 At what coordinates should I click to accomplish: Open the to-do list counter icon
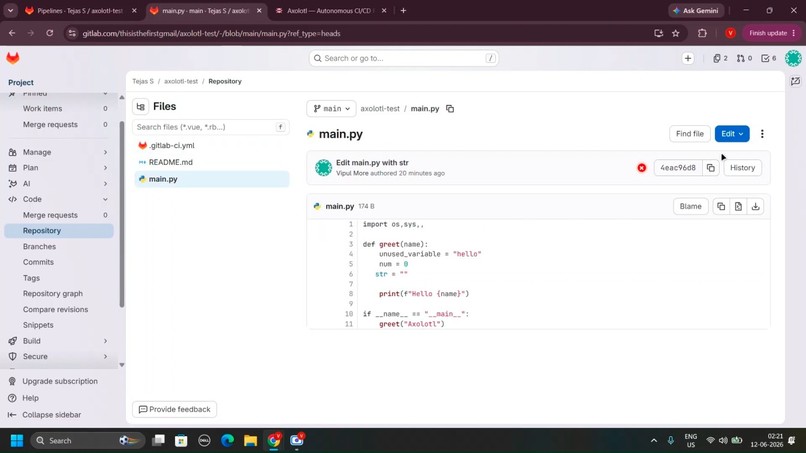769,58
